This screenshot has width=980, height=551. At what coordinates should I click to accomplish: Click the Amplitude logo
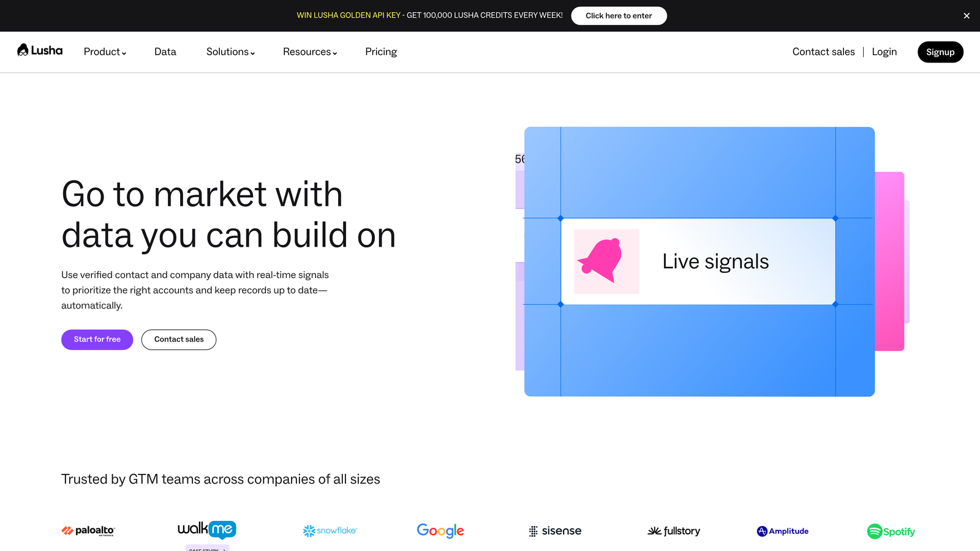pyautogui.click(x=782, y=530)
